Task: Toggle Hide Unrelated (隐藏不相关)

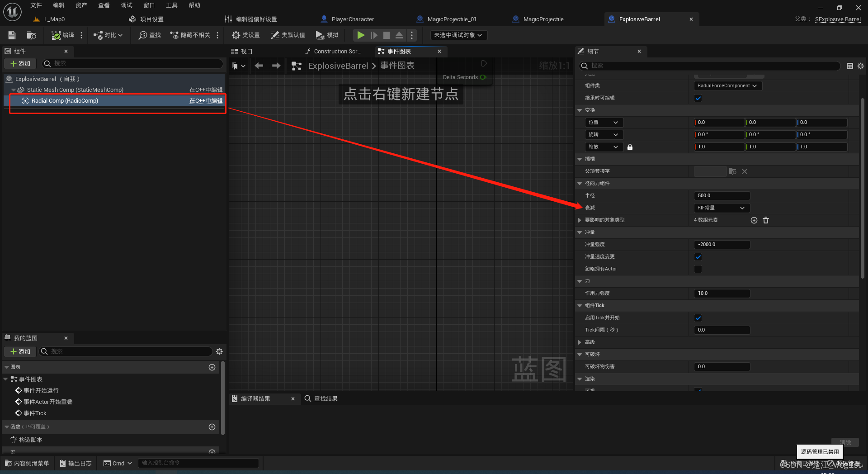Action: pos(190,35)
